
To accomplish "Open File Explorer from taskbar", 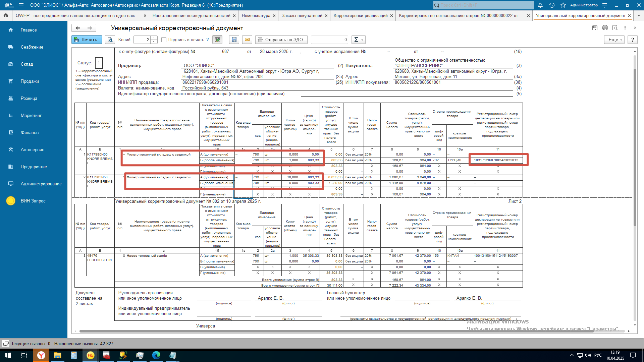I will (58, 355).
